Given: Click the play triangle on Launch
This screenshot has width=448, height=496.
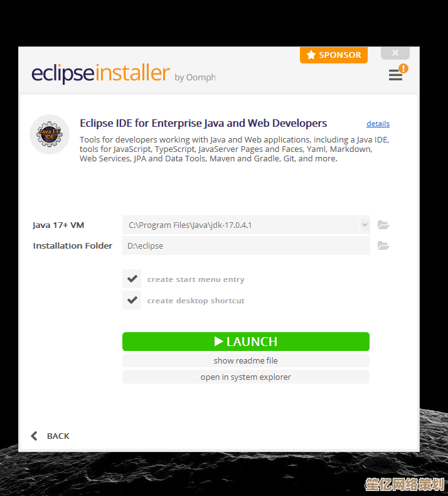Looking at the screenshot, I should point(218,342).
